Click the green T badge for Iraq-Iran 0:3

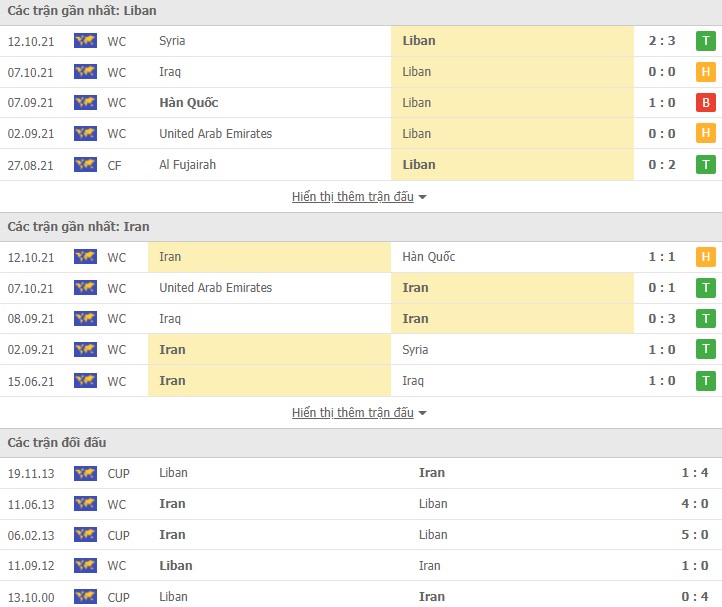point(705,319)
